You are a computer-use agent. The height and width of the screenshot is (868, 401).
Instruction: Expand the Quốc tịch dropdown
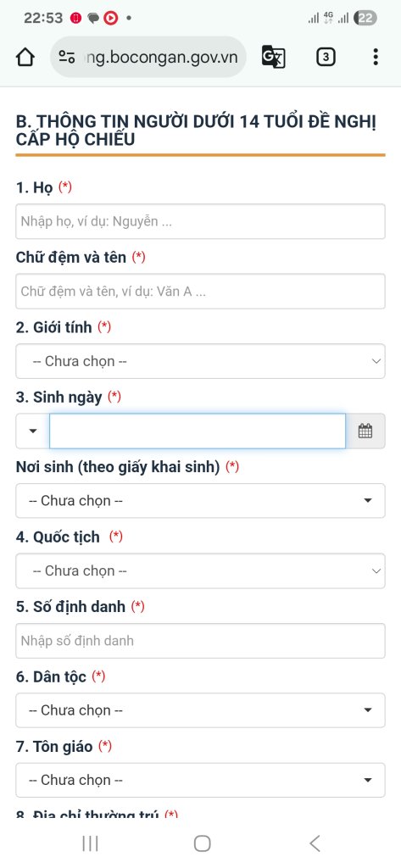pyautogui.click(x=200, y=570)
